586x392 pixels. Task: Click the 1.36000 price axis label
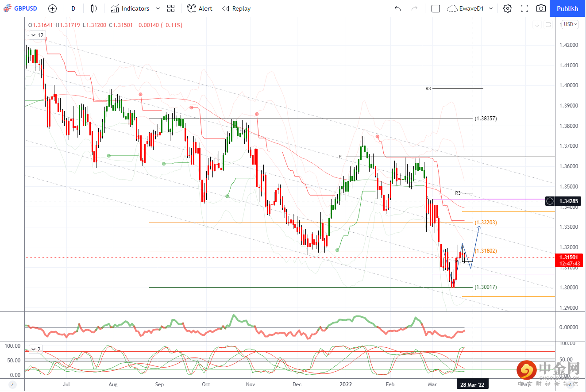tap(568, 166)
